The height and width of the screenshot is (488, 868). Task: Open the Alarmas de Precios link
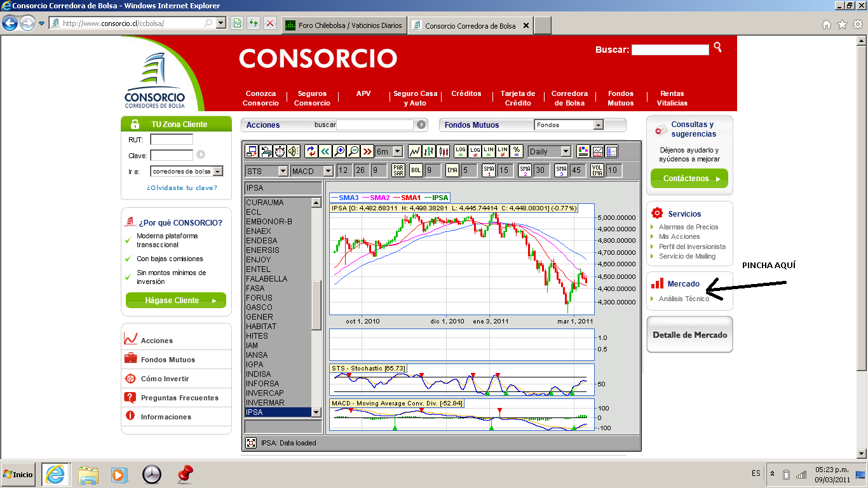689,227
